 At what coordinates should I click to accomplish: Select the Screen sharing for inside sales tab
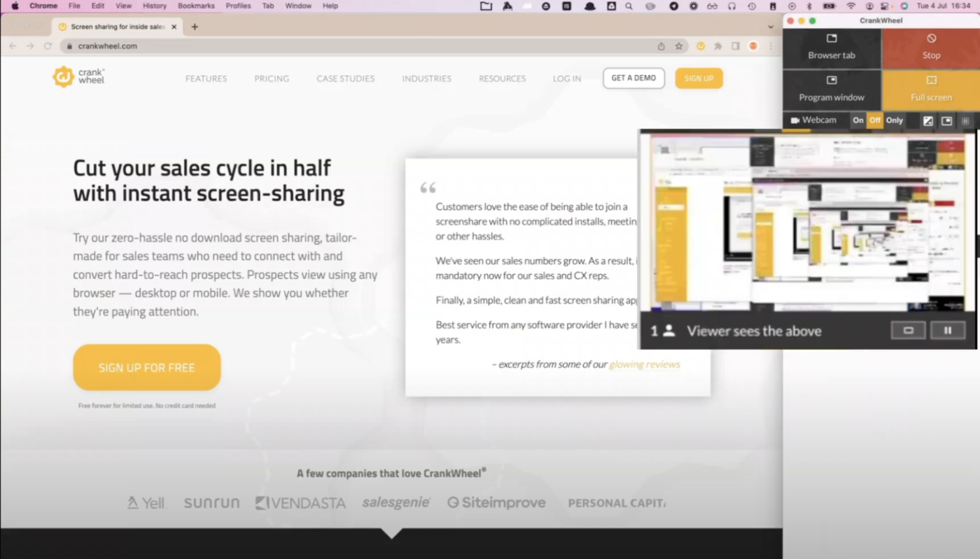click(x=116, y=27)
